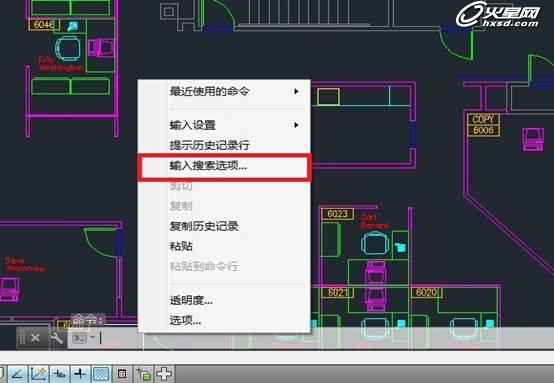
Task: Select room number 6006 label
Action: pos(483,130)
